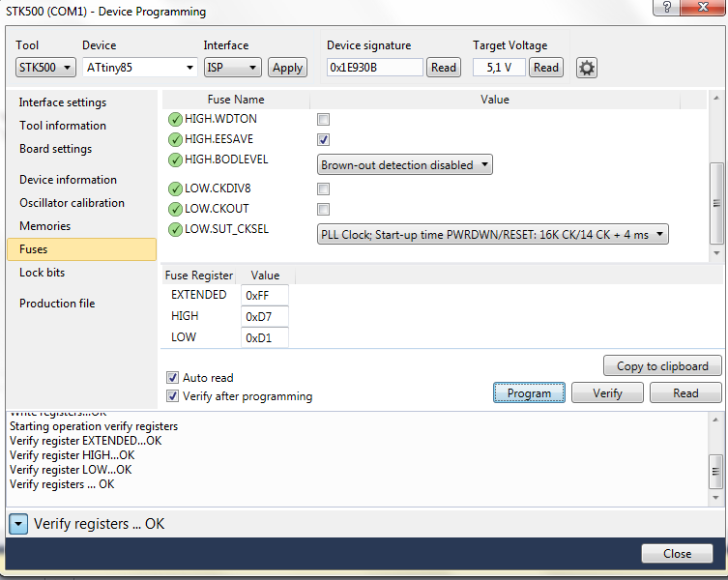
Task: Click the help question mark button
Action: point(667,7)
